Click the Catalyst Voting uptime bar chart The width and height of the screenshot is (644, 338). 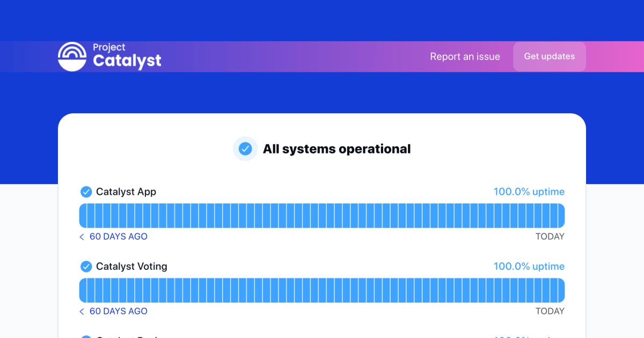pos(322,290)
